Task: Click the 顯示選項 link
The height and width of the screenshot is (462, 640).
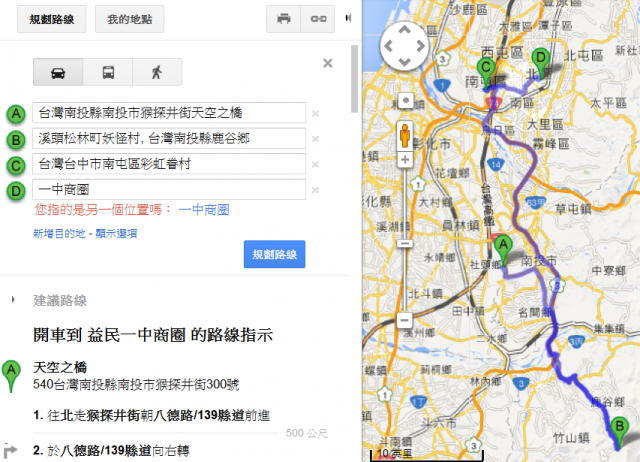Action: click(116, 233)
